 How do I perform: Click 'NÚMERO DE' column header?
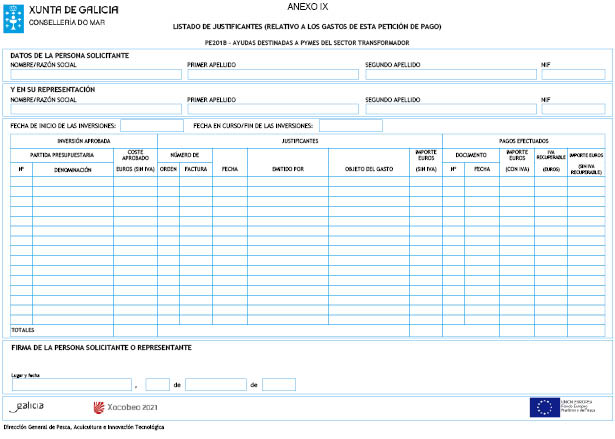point(185,155)
